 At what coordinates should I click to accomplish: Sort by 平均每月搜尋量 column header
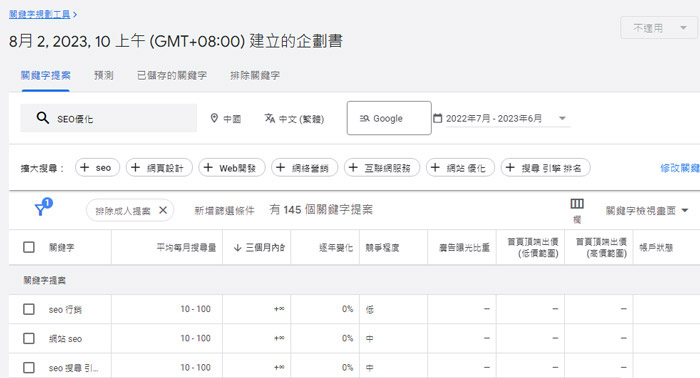point(186,247)
